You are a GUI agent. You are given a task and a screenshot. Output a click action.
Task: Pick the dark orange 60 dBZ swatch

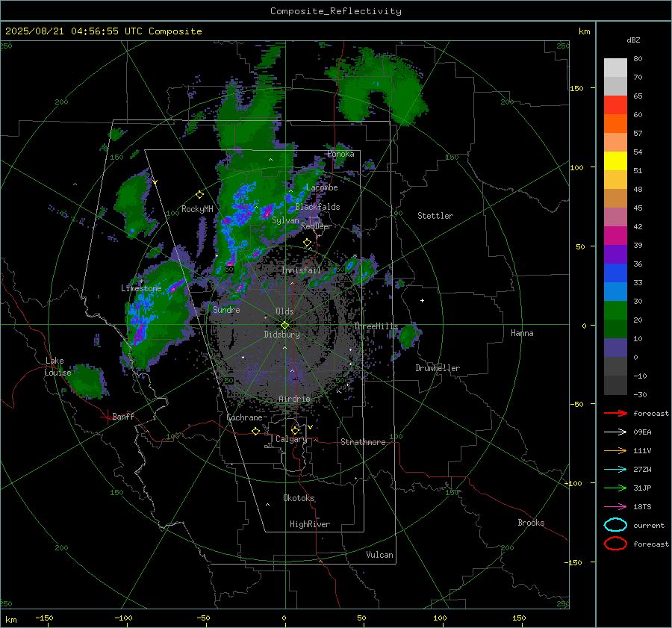(615, 123)
